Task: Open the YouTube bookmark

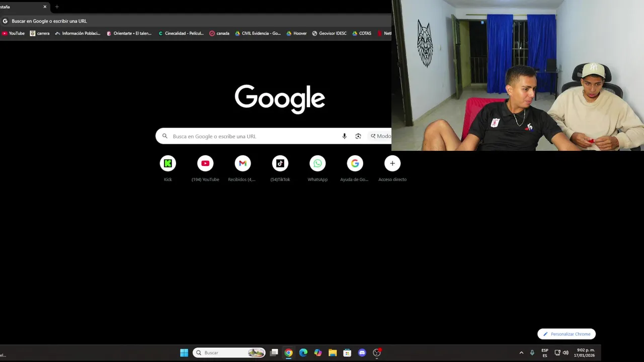Action: [x=13, y=33]
